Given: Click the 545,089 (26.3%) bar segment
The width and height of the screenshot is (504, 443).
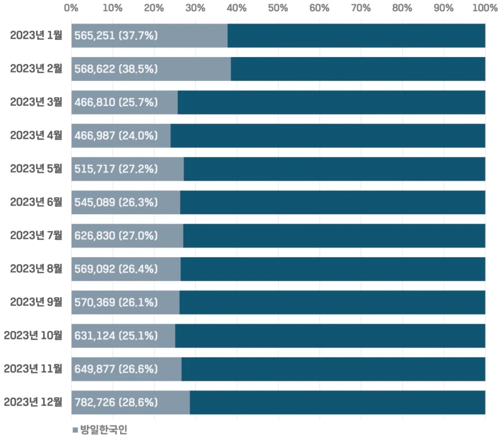Looking at the screenshot, I should (x=126, y=202).
